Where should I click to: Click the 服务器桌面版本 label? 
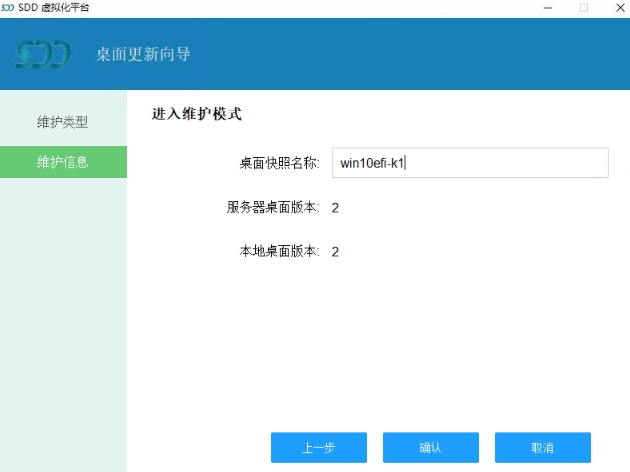(x=272, y=208)
